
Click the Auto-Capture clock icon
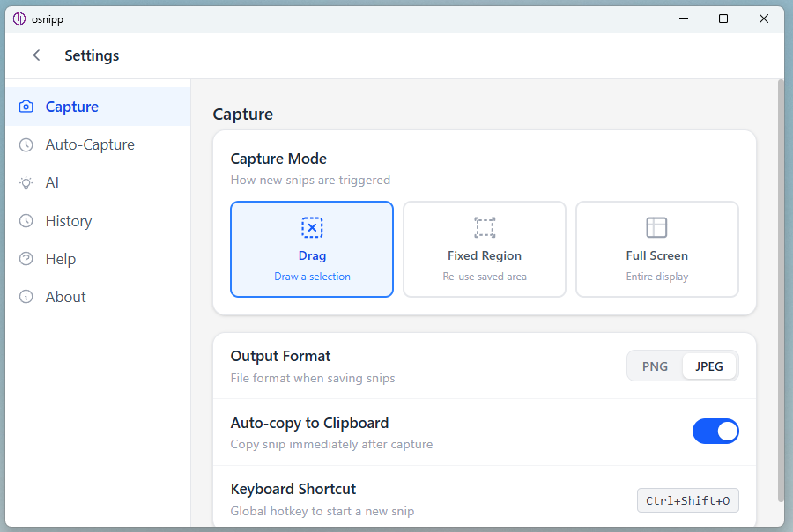click(26, 144)
